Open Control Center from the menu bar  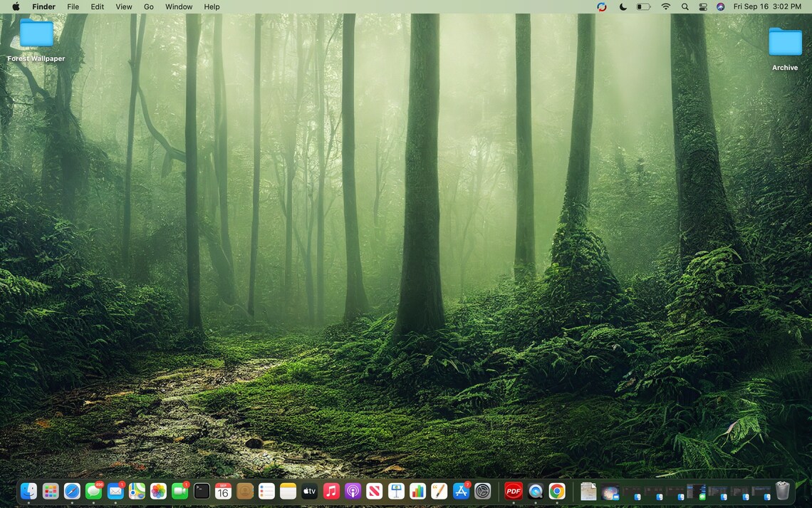tap(702, 6)
